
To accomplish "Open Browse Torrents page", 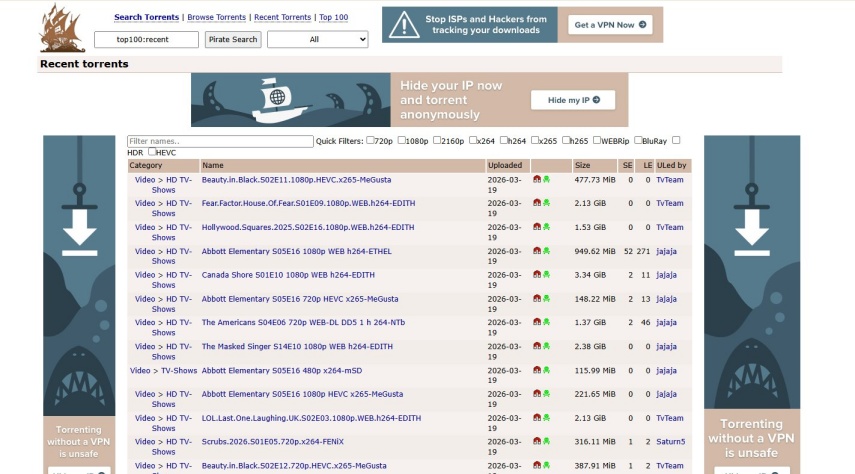I will click(x=216, y=17).
